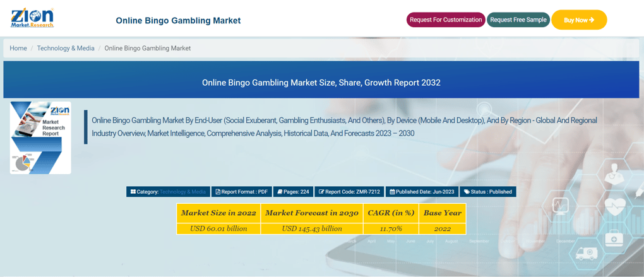Click the 11.70% CAGR value cell
The image size is (644, 277).
[391, 228]
